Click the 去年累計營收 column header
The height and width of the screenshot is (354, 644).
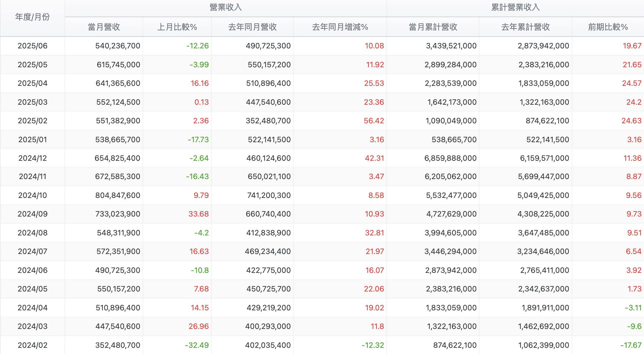[x=525, y=27]
